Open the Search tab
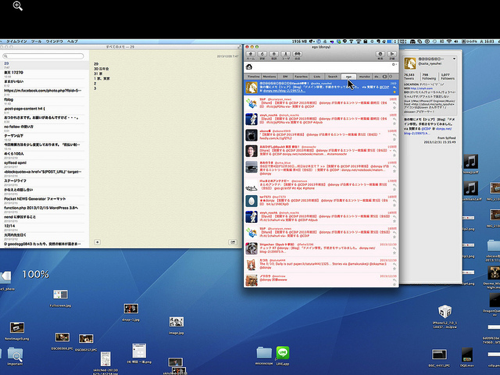Screen dimensions: 500x375 click(332, 77)
